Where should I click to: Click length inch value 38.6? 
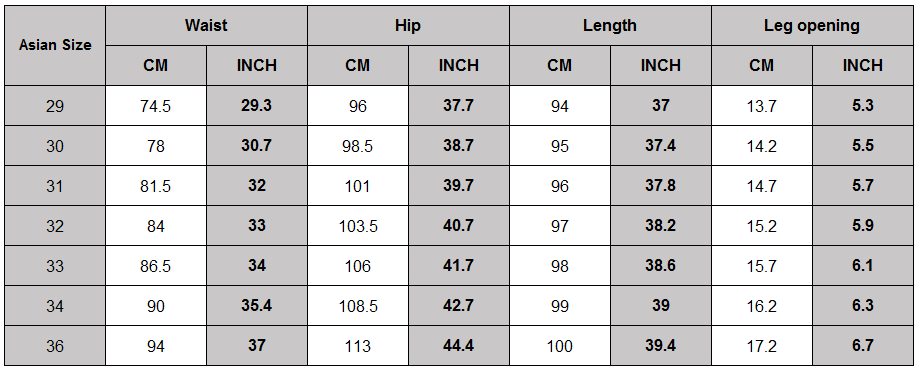pyautogui.click(x=661, y=266)
